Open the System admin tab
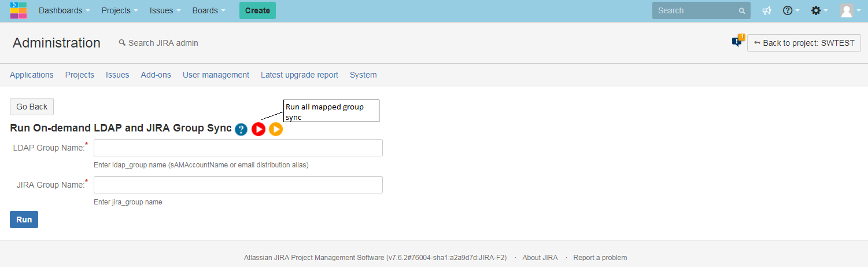Viewport: 868px width, 267px height. 363,75
